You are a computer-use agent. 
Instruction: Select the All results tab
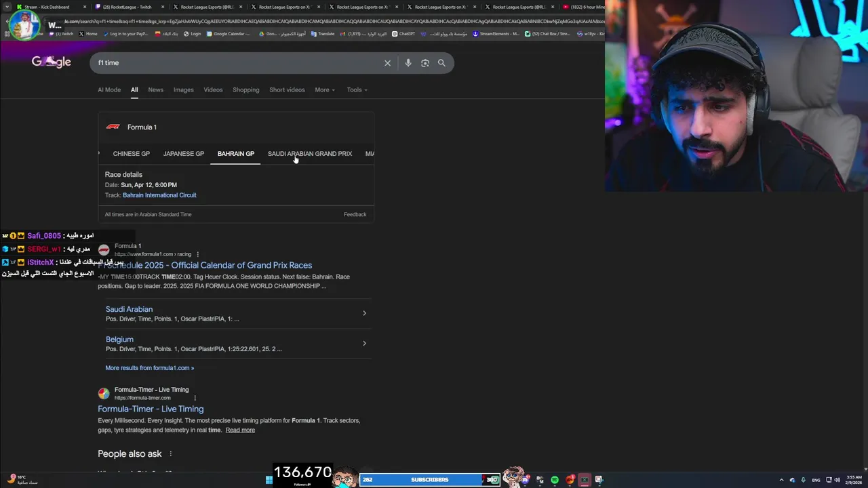(x=134, y=89)
